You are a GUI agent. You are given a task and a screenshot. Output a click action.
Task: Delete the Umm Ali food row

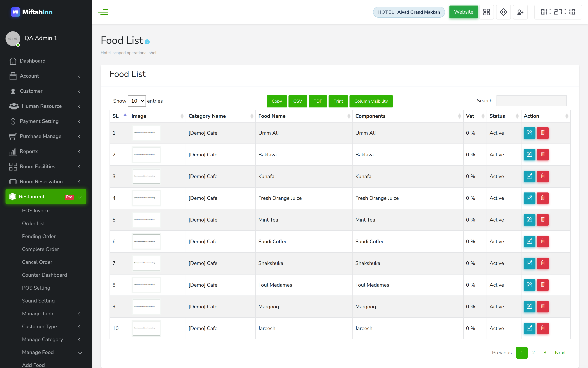pos(543,133)
